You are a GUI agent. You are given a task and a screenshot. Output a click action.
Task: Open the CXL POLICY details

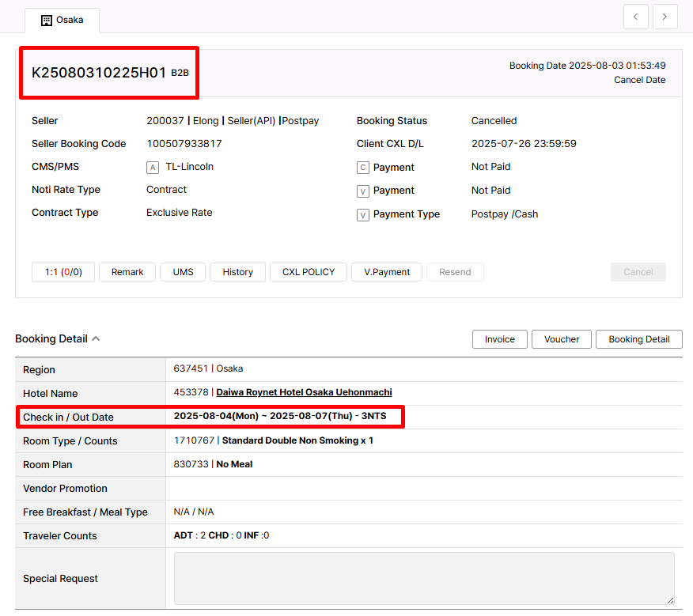(308, 272)
